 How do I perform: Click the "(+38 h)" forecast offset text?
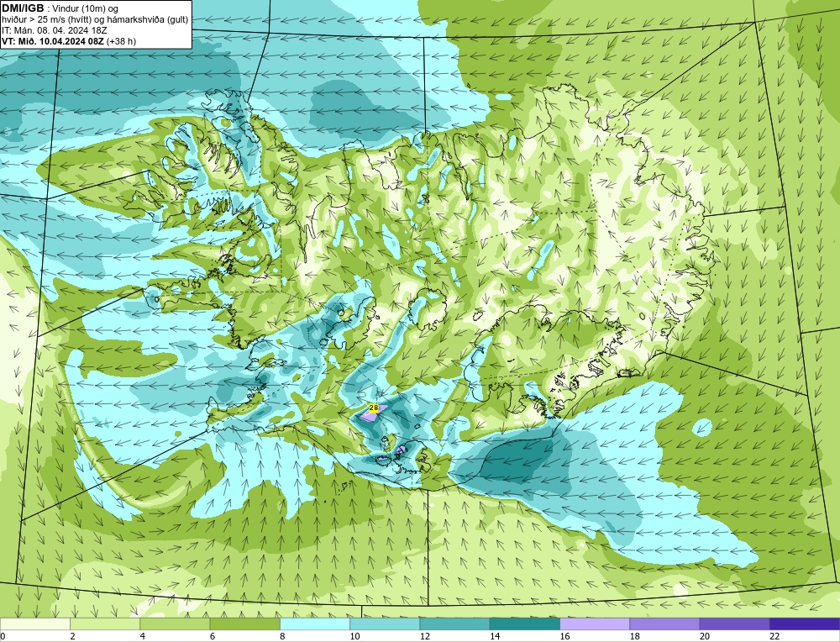click(x=121, y=41)
